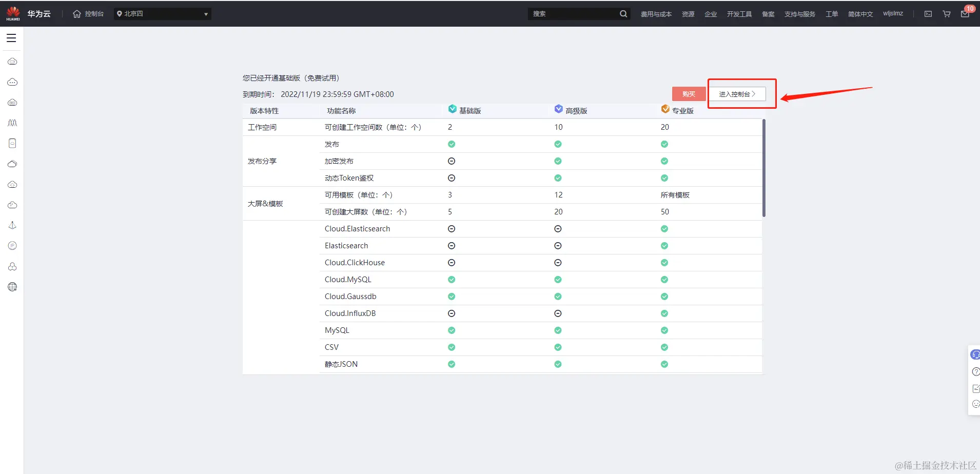The image size is (980, 474).
Task: Click the document with cloud sidebar icon
Action: pyautogui.click(x=12, y=144)
